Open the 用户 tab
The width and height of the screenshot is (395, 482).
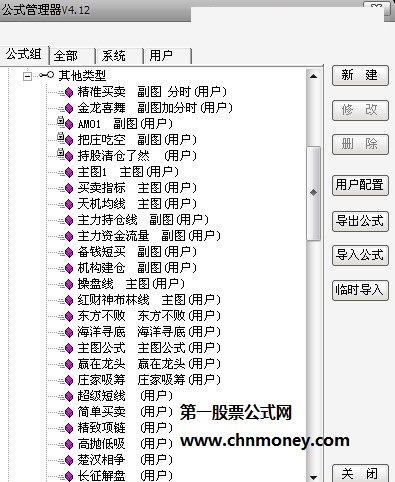[168, 56]
